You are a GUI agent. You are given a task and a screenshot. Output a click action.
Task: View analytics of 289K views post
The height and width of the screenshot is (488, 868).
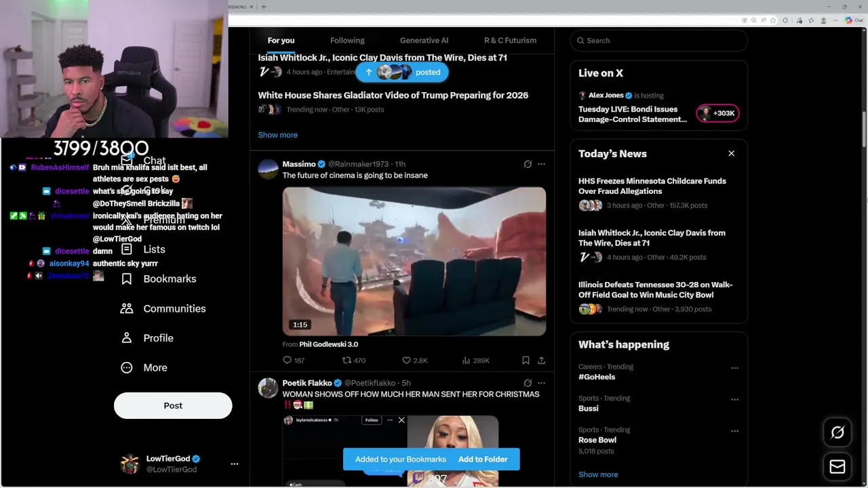(475, 361)
